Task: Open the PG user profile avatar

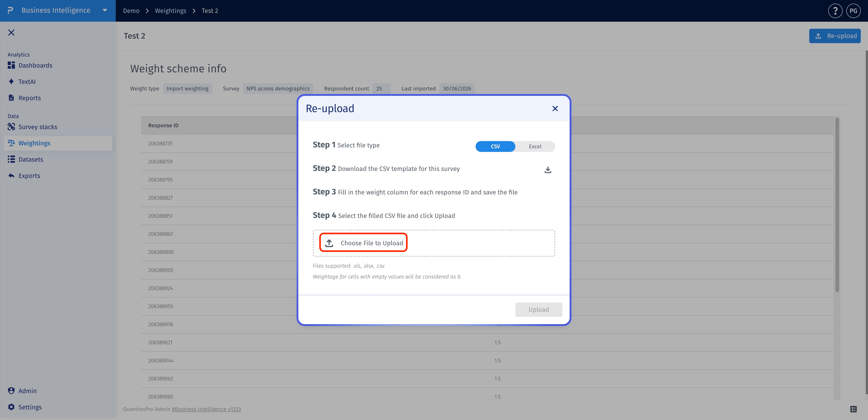Action: [854, 11]
